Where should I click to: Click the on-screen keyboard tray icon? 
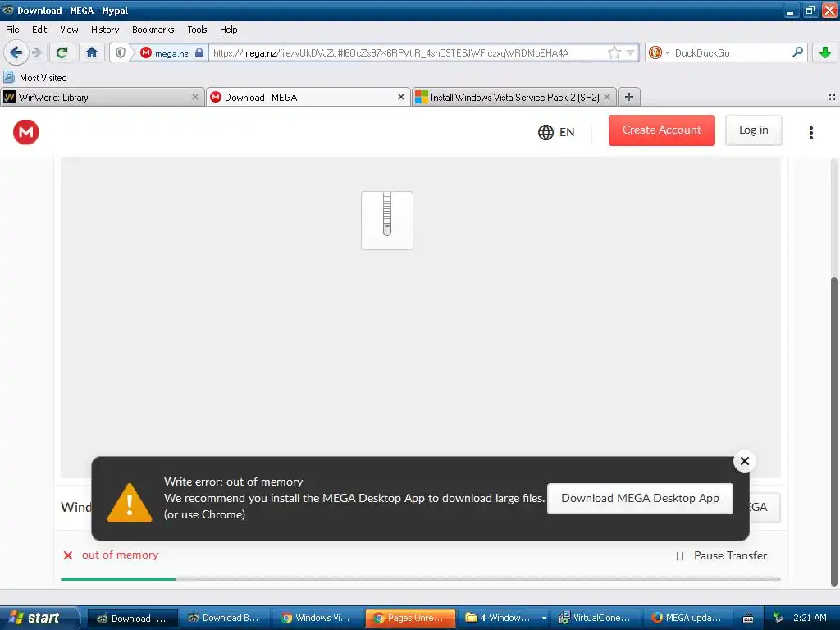[748, 619]
